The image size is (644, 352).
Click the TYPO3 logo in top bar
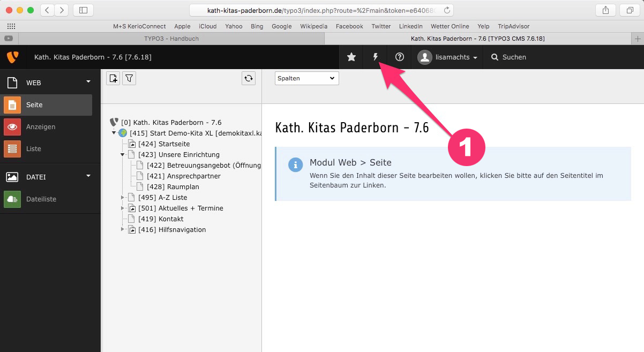(x=12, y=57)
